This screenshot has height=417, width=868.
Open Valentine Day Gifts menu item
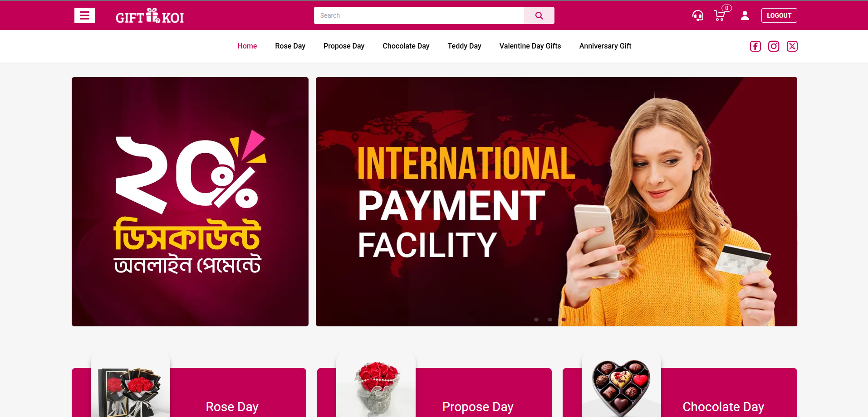[x=530, y=46]
